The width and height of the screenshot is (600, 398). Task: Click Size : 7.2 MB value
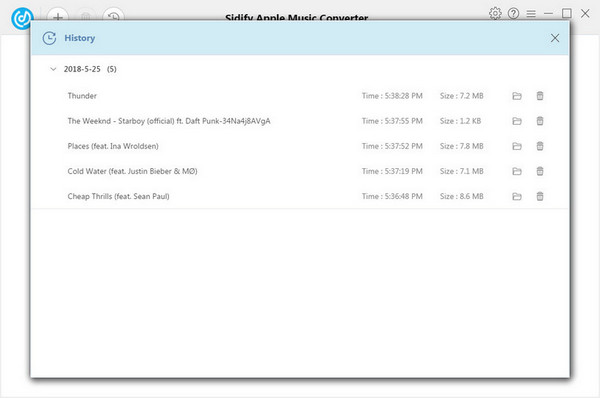coord(461,96)
